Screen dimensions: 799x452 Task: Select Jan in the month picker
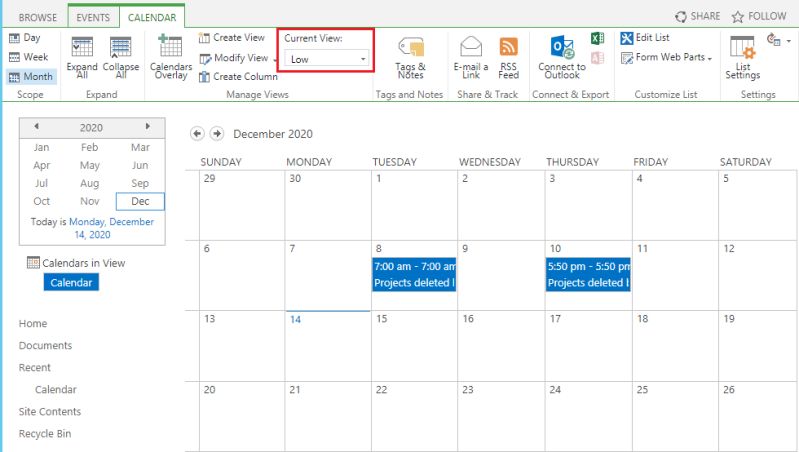coord(41,147)
